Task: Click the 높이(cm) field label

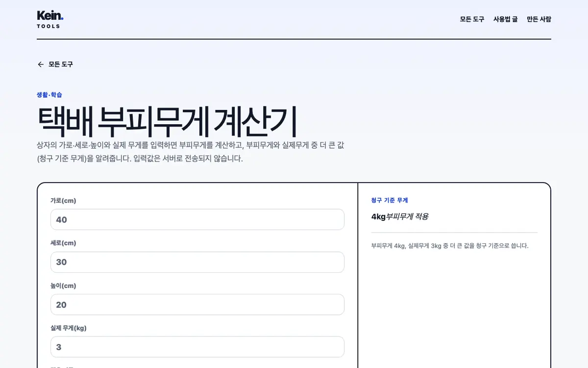Action: [63, 286]
